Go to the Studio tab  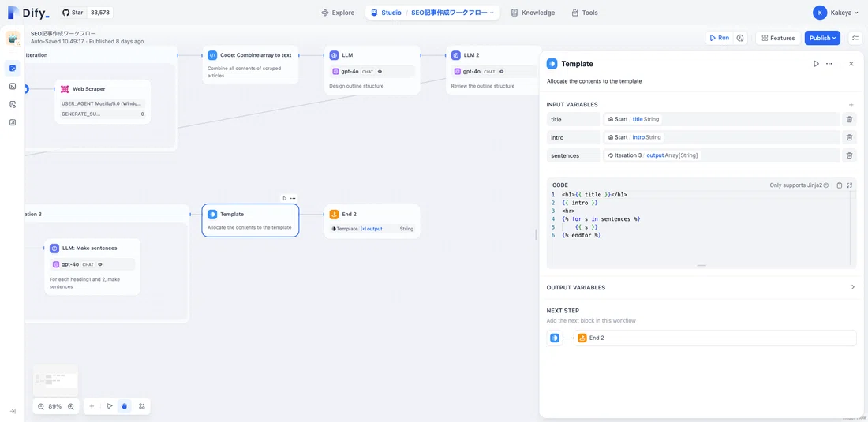(x=386, y=12)
